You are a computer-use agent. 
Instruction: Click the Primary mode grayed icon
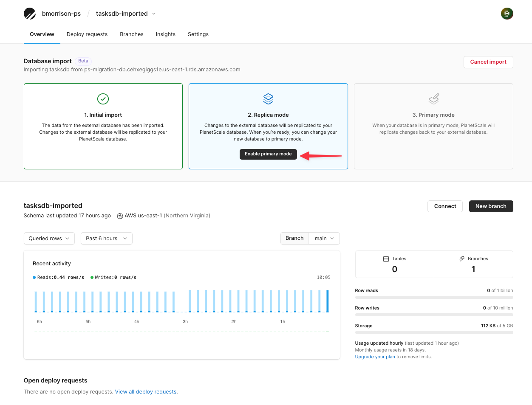433,99
